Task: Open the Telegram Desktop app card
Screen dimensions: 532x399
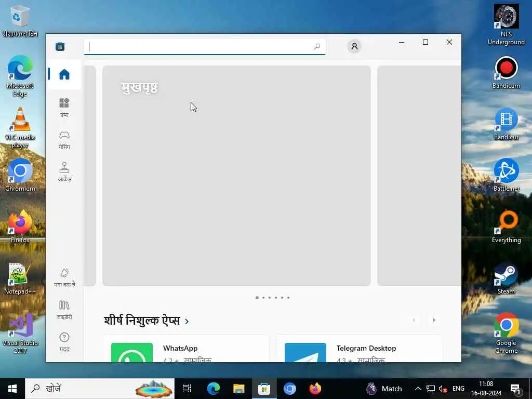Action: 360,349
